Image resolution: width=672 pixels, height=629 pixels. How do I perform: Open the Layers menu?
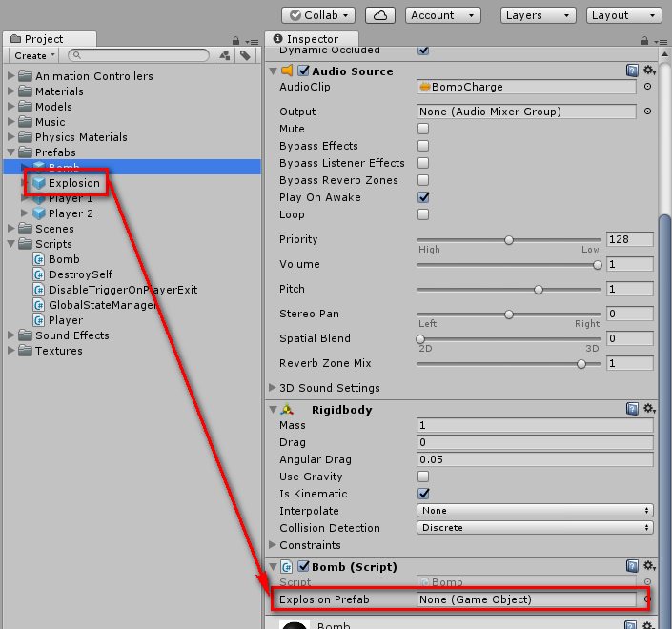pos(538,15)
